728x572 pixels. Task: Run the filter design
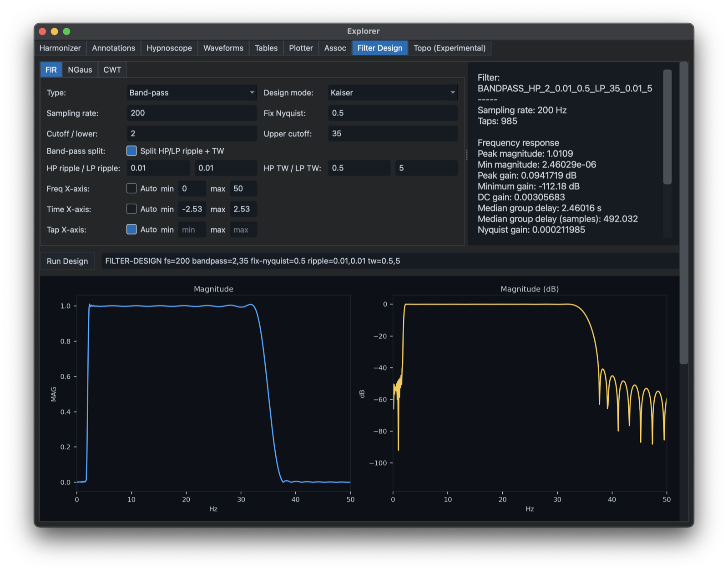[67, 261]
